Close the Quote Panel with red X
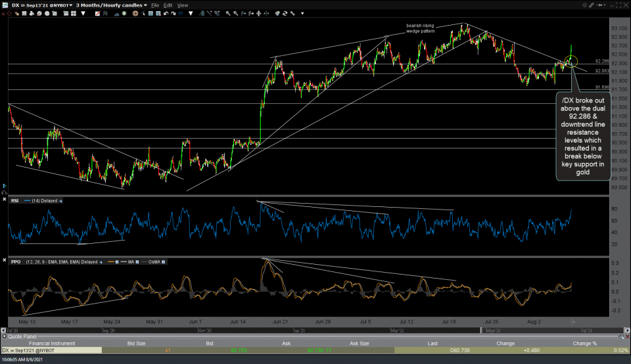 point(628,336)
